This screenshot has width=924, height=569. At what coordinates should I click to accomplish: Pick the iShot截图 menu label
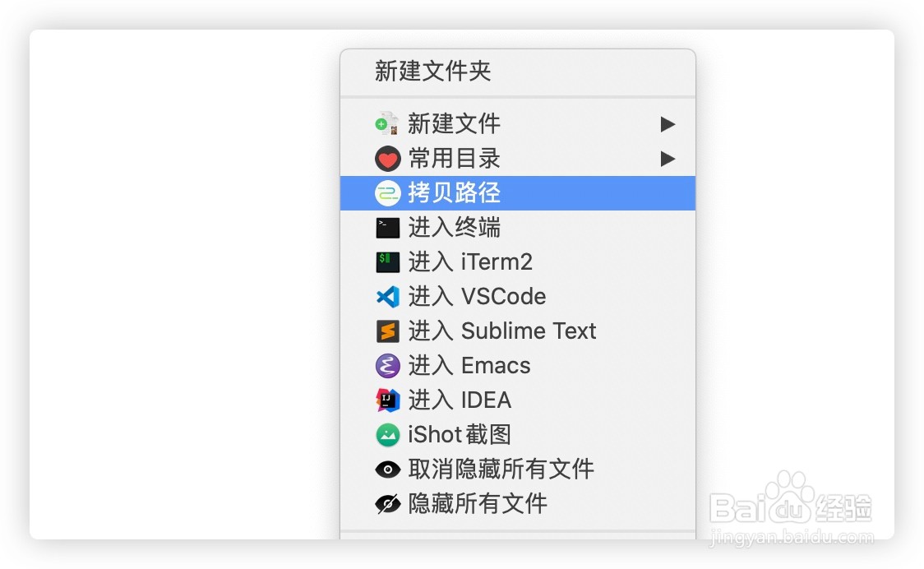[x=460, y=435]
